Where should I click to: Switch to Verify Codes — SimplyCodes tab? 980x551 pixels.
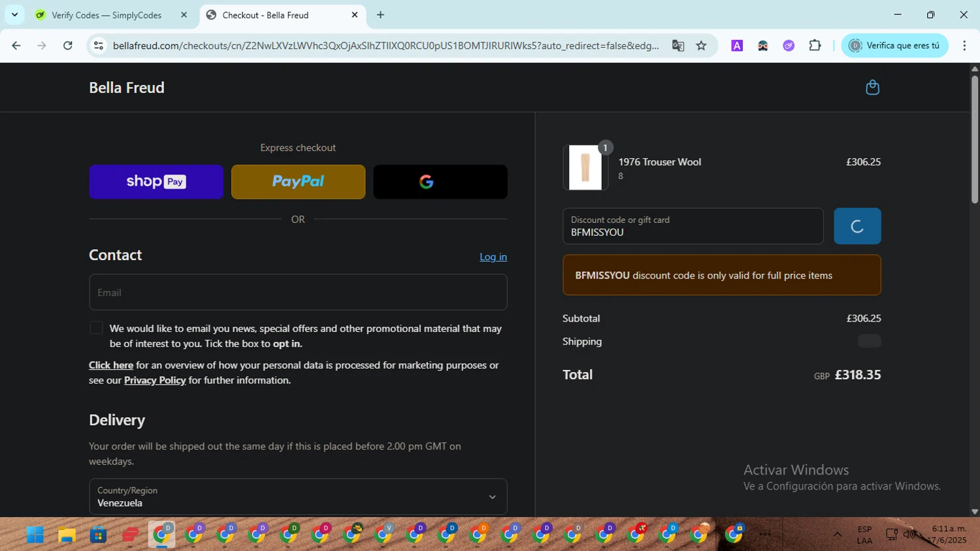(x=106, y=15)
